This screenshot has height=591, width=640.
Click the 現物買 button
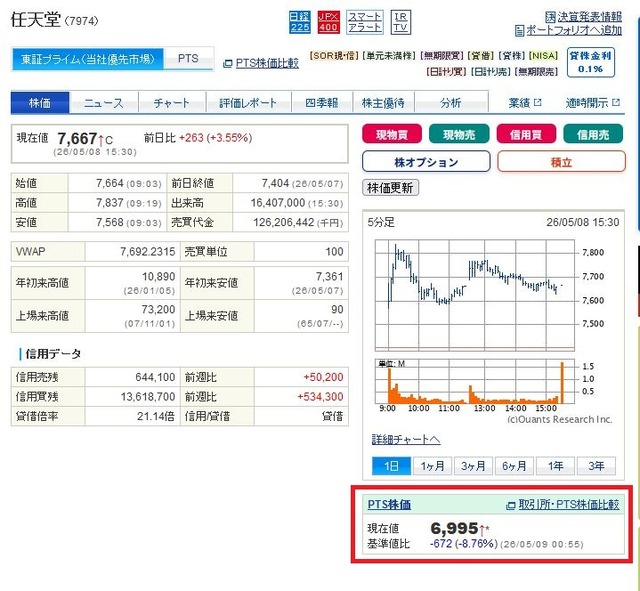392,134
